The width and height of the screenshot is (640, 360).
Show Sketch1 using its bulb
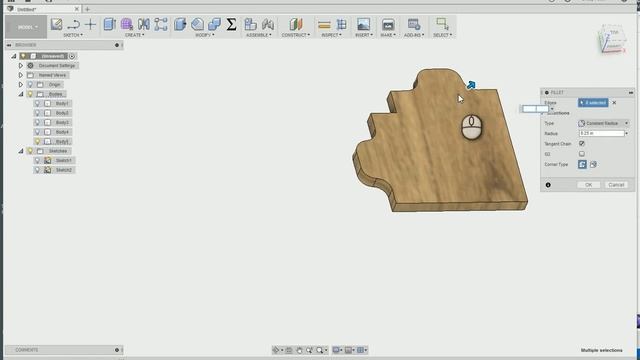(x=38, y=160)
